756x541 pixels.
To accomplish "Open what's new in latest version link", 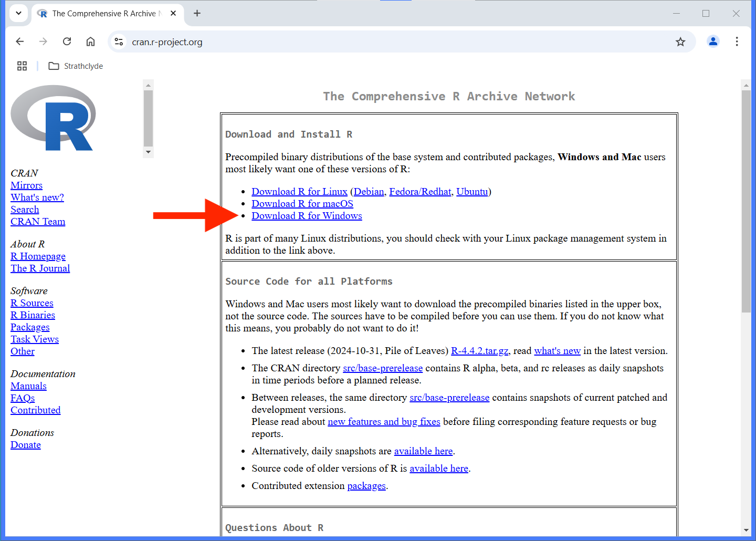I will click(x=557, y=351).
